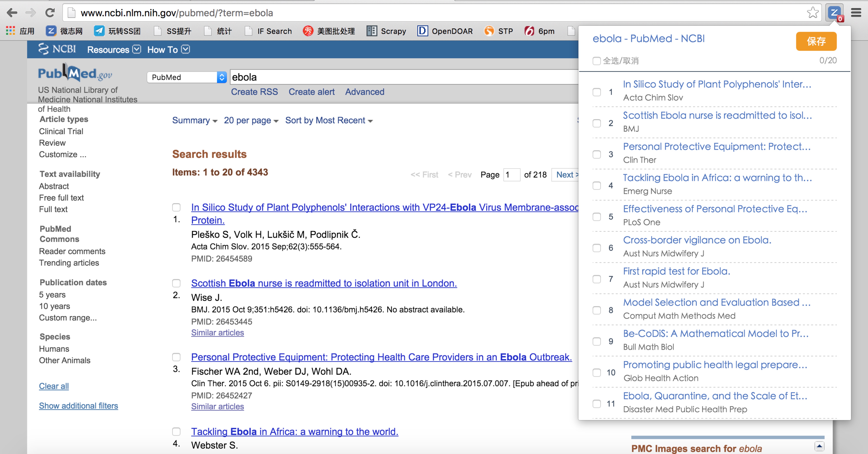The width and height of the screenshot is (868, 454).
Task: Filter by Trending articles
Action: coord(69,263)
